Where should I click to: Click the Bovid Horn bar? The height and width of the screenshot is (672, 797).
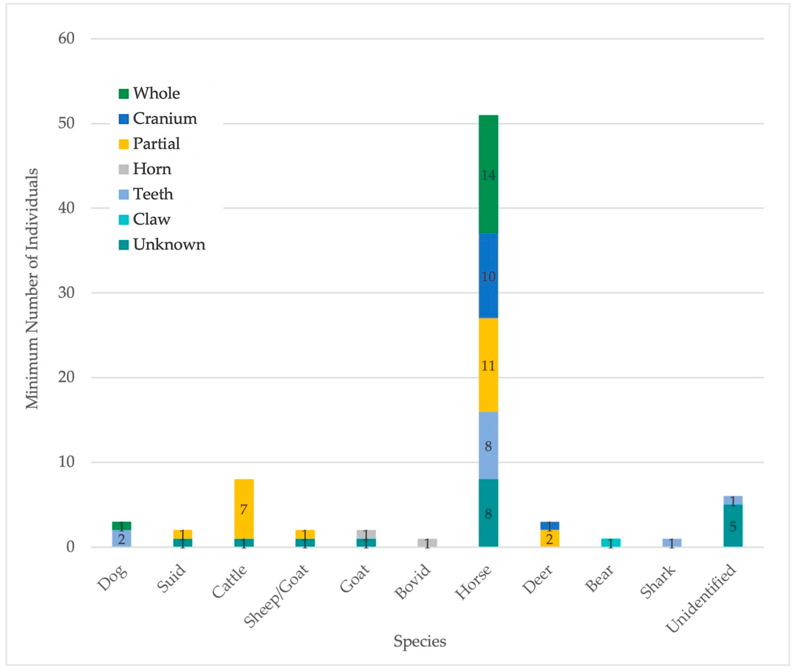(x=427, y=542)
